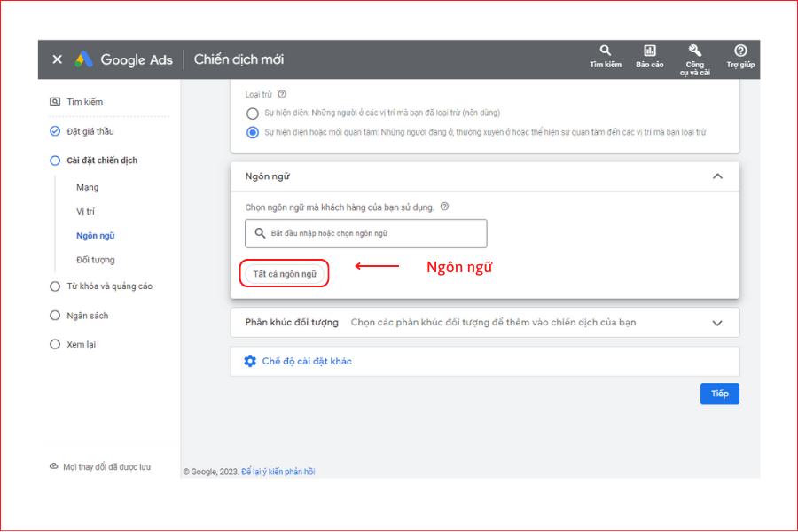798x532 pixels.
Task: Click the Ngôn ngữ section heading
Action: tap(268, 176)
